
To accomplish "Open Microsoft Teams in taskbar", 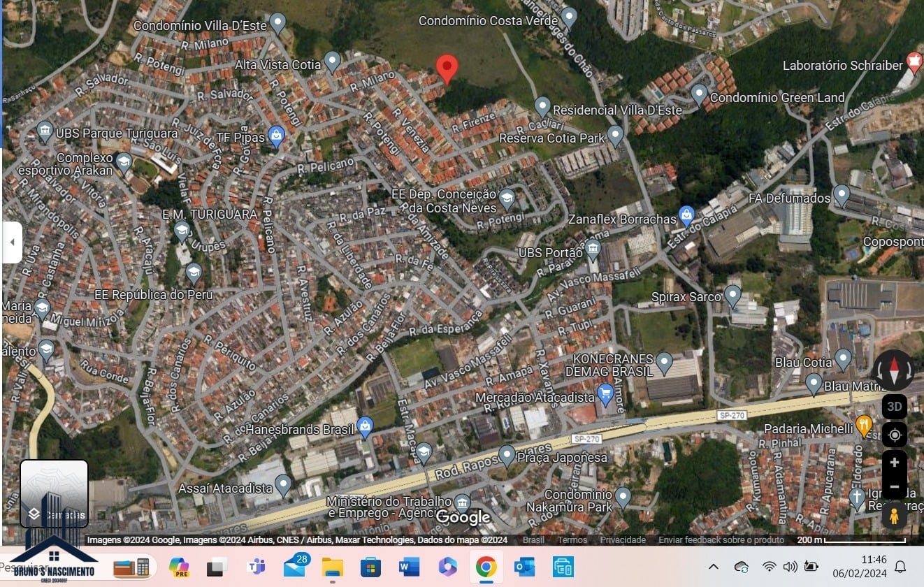I will tap(257, 567).
